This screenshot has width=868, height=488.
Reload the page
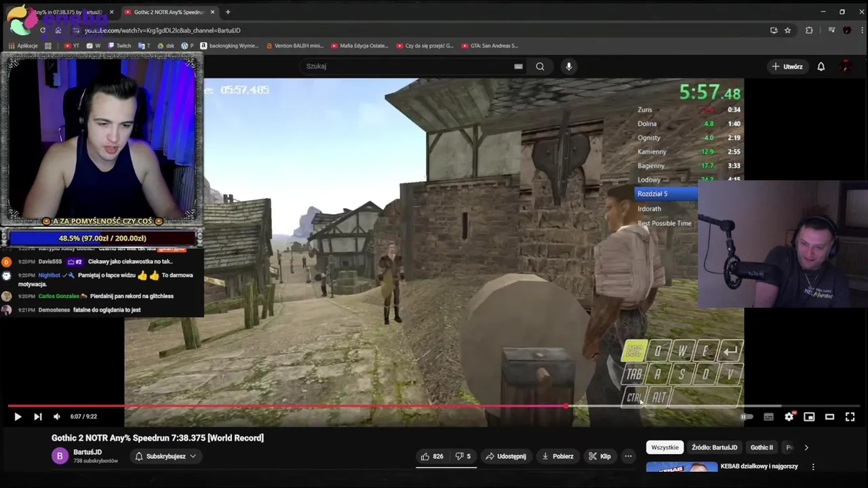tap(43, 30)
